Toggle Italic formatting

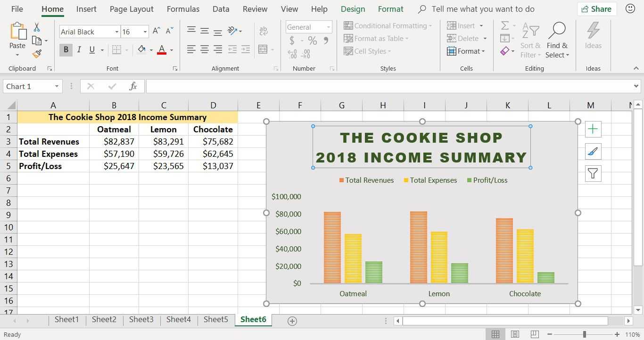(79, 49)
